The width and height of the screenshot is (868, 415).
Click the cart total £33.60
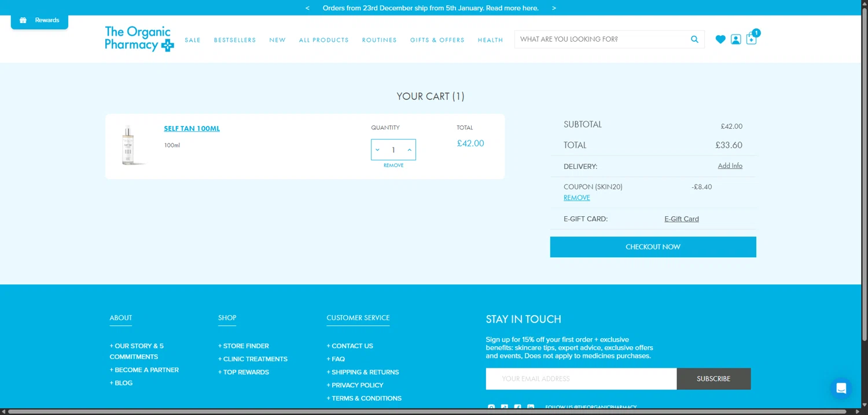click(729, 146)
